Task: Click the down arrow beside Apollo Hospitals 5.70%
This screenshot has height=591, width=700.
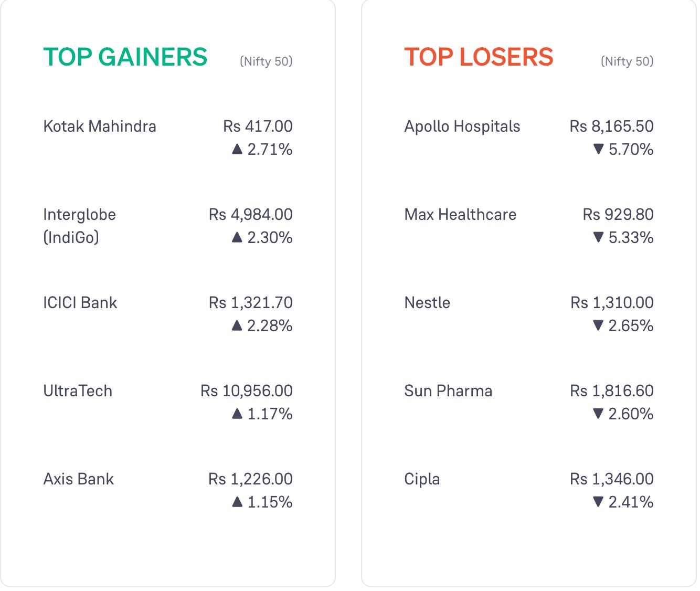Action: click(598, 150)
